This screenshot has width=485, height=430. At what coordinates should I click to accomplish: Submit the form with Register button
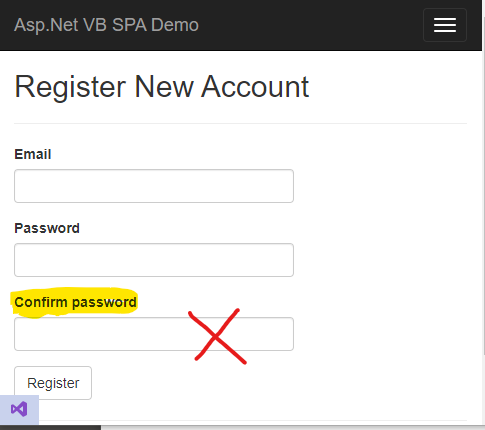click(53, 383)
